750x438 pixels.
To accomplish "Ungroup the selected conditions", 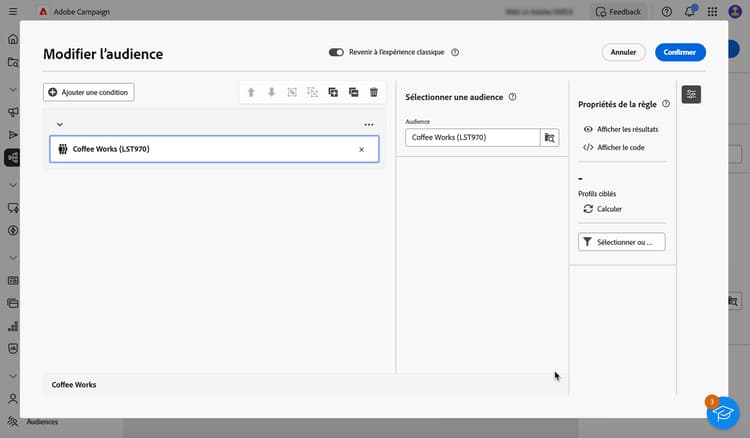I will click(x=312, y=92).
